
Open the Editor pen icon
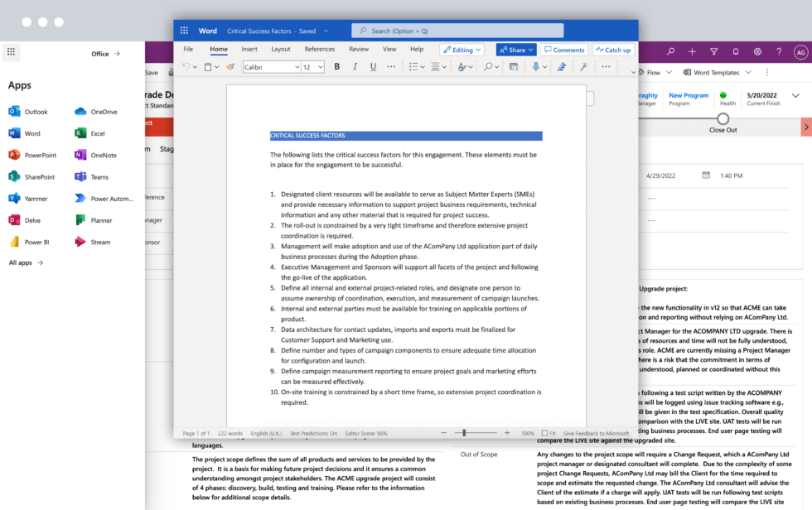(x=560, y=67)
